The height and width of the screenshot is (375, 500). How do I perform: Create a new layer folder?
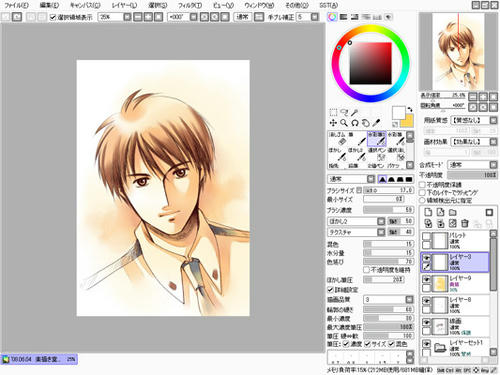point(452,212)
